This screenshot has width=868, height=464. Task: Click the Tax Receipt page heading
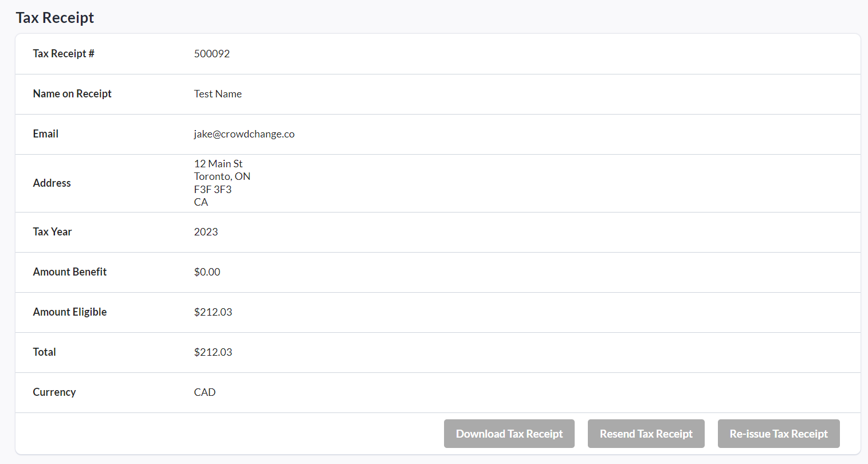pos(55,18)
